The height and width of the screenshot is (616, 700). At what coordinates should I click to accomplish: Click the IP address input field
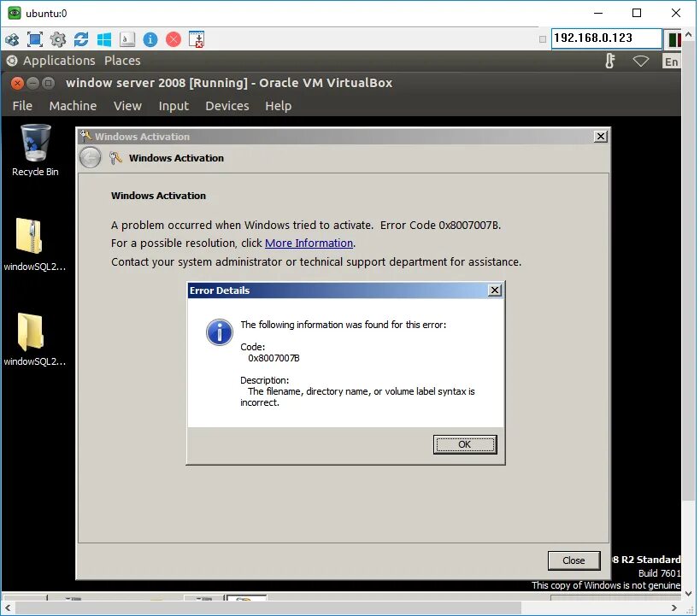coord(609,38)
